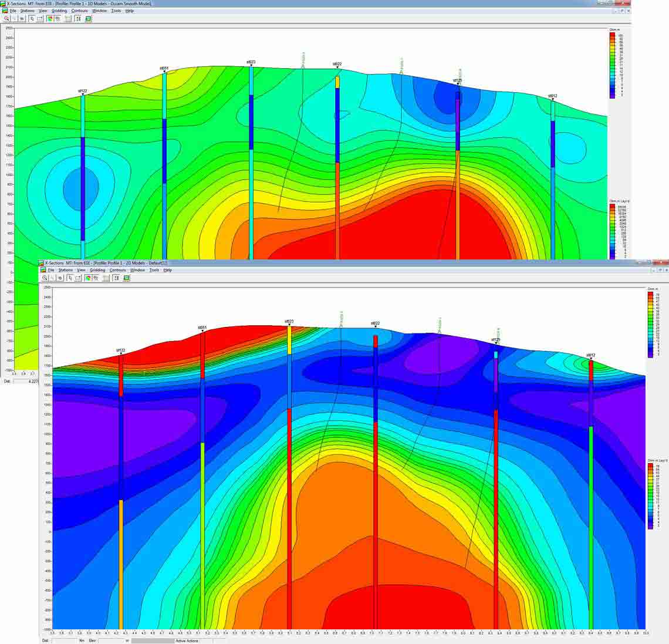Viewport: 669px width, 644px height.
Task: Click the Ohm.m color scale legend
Action: pos(614,65)
